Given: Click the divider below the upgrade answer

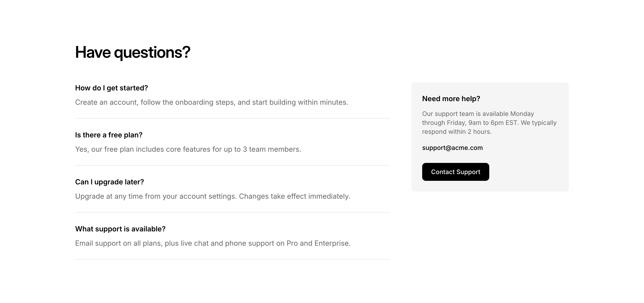Looking at the screenshot, I should pyautogui.click(x=232, y=212).
